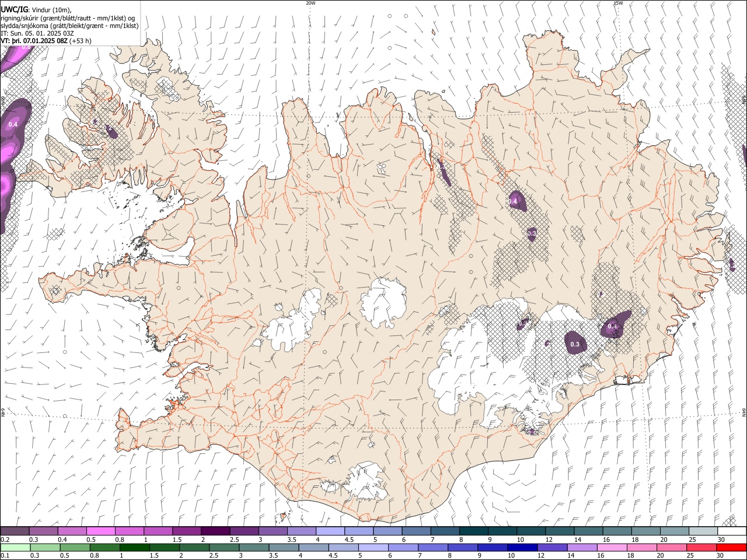Click the 0.4 precipitation label over the western sea
Screen dimensions: 747x560
pos(13,124)
